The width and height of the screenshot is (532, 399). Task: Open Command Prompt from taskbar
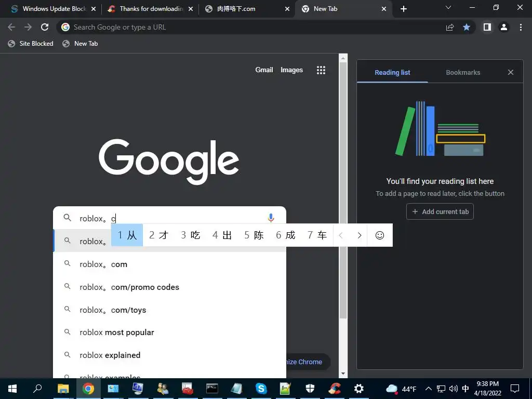[x=212, y=389]
